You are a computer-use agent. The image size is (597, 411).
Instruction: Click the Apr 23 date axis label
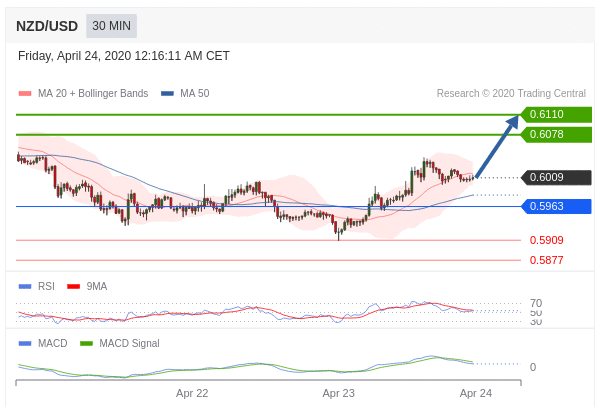[338, 393]
